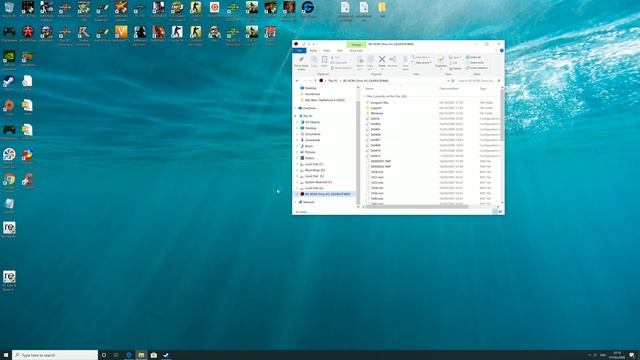Click Easy access in New group
Viewport: 640px width, 360px height.
422,63
